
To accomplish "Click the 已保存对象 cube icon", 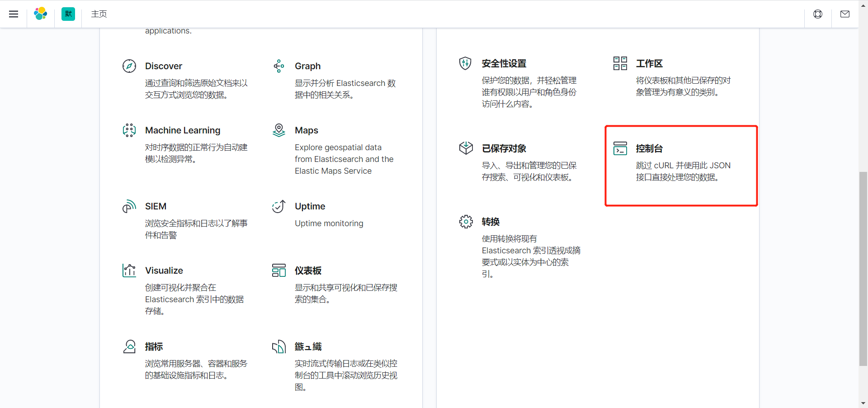I will pos(466,148).
